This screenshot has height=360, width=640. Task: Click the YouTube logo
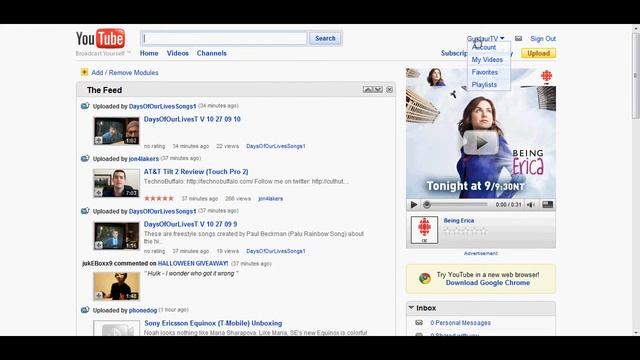click(100, 38)
